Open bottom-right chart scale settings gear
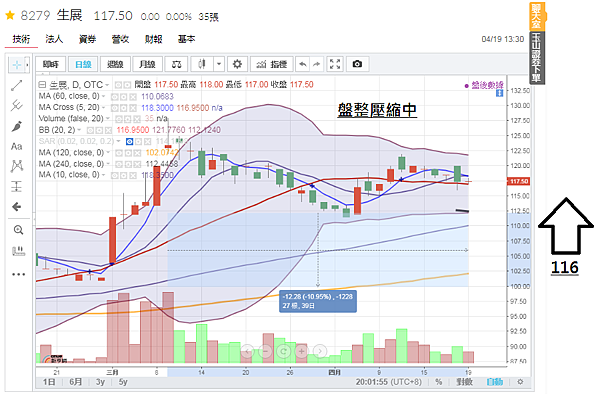The height and width of the screenshot is (400, 600). click(520, 382)
